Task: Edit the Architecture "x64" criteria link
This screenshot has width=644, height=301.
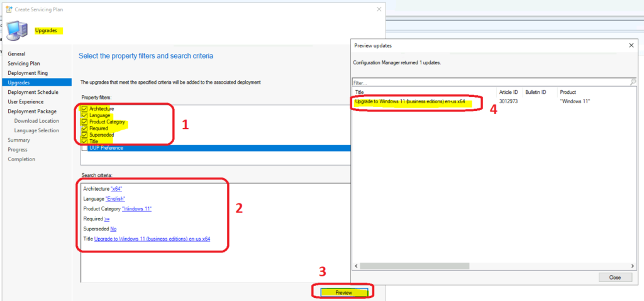Action: point(116,189)
